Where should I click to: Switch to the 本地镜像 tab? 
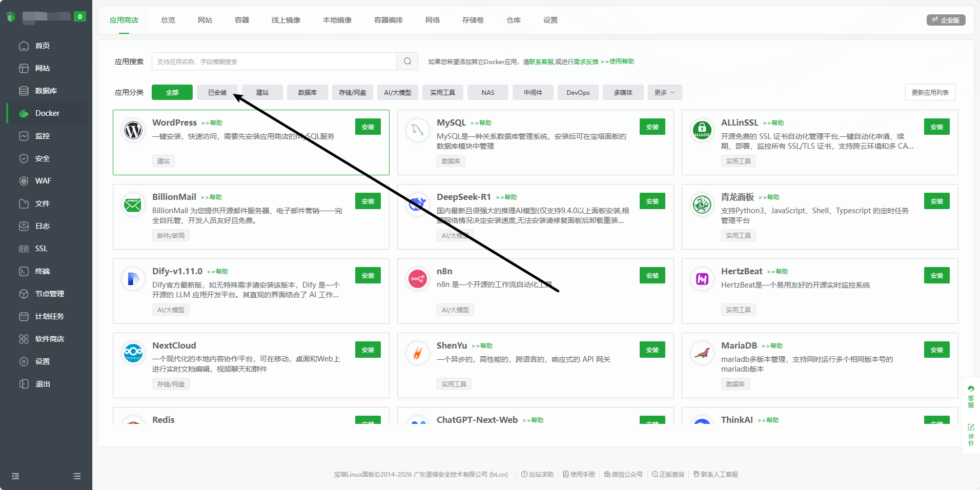click(x=337, y=20)
